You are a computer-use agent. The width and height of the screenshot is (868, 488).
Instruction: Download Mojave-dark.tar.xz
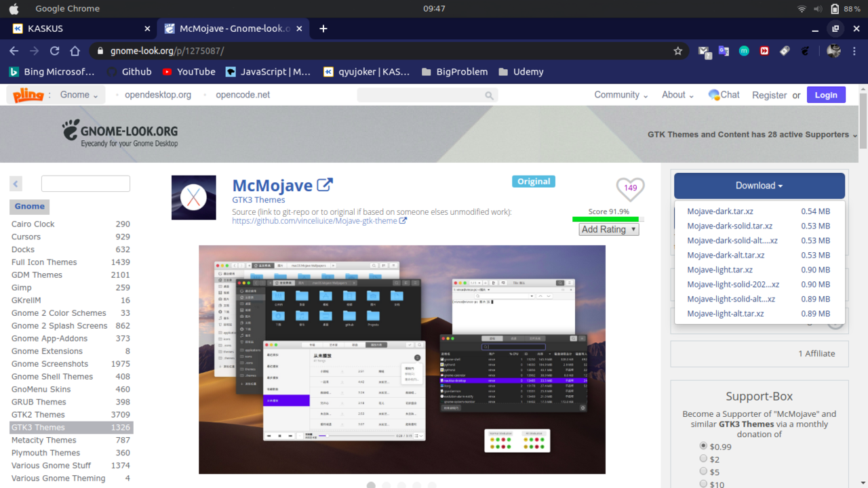(720, 211)
